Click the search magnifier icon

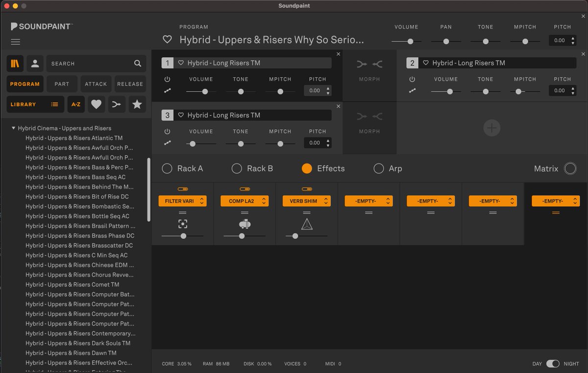[x=138, y=63]
